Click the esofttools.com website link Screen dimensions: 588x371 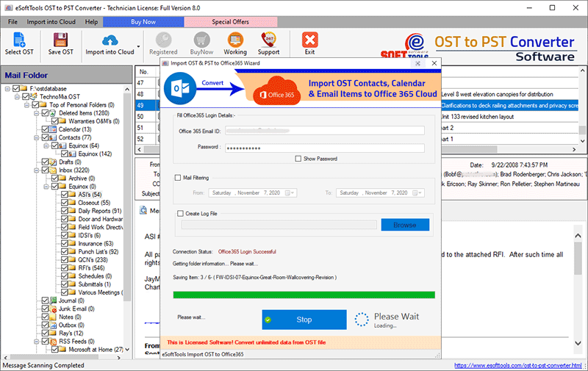point(519,365)
